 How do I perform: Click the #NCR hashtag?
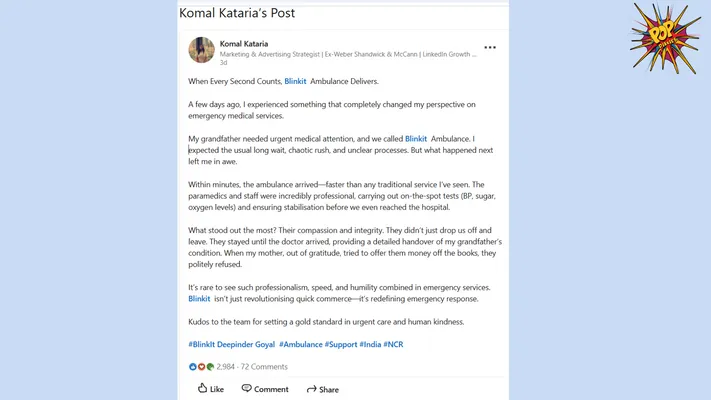pos(393,344)
